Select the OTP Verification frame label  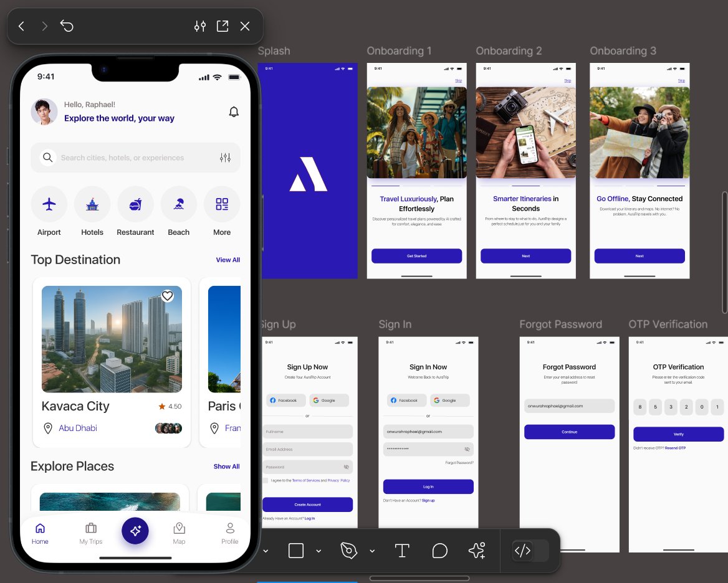click(x=668, y=324)
